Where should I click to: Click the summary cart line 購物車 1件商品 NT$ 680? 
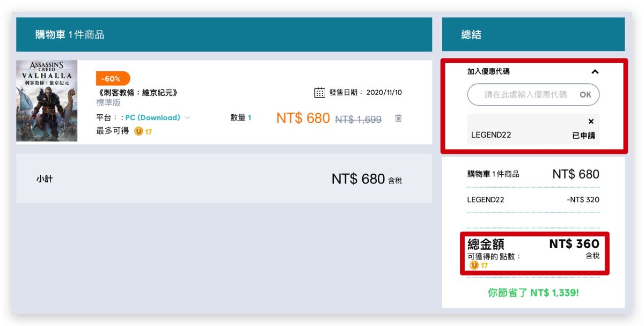point(533,174)
